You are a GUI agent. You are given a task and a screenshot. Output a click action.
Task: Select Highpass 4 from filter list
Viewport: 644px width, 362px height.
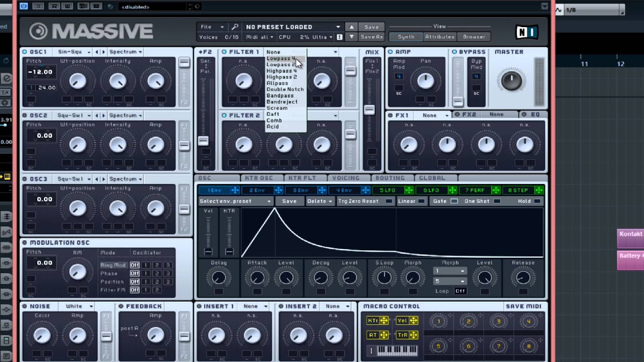click(x=285, y=71)
